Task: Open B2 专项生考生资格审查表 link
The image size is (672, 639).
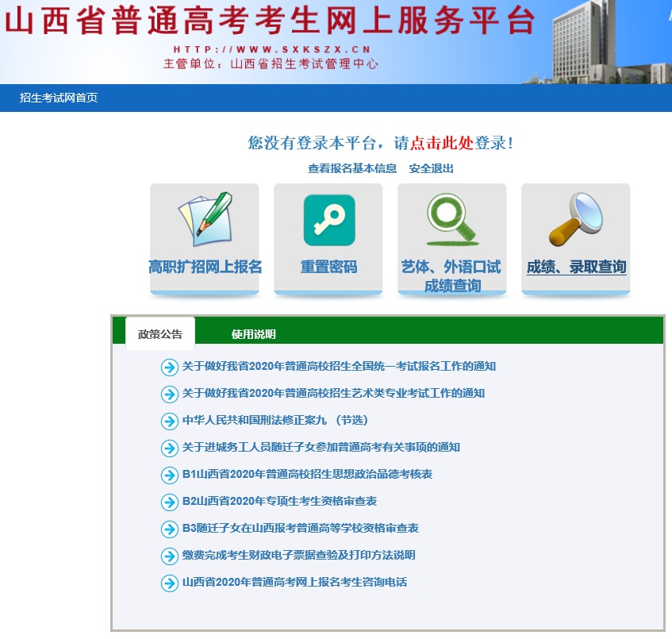Action: [279, 502]
